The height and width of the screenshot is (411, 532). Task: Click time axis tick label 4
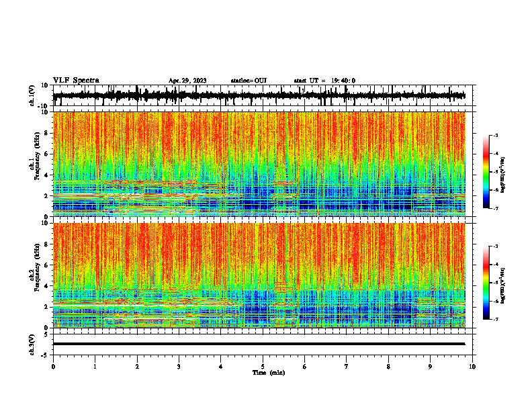click(x=221, y=367)
